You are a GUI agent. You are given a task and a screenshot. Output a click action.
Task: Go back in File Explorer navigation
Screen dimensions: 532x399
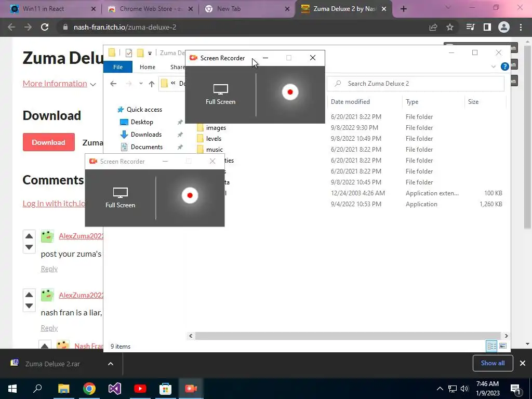pyautogui.click(x=113, y=84)
